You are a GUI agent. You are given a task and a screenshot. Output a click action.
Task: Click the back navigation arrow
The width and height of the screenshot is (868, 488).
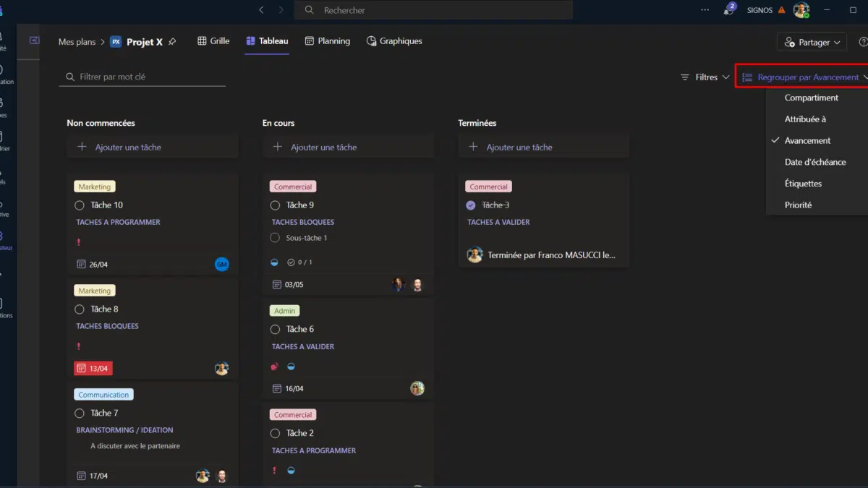(262, 10)
